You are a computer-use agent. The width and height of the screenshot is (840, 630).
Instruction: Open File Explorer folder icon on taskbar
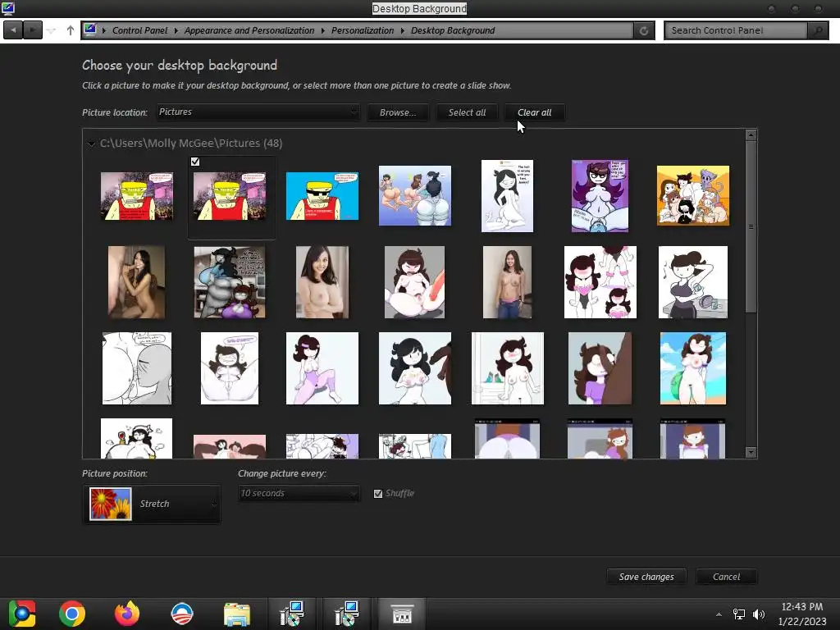pyautogui.click(x=237, y=614)
